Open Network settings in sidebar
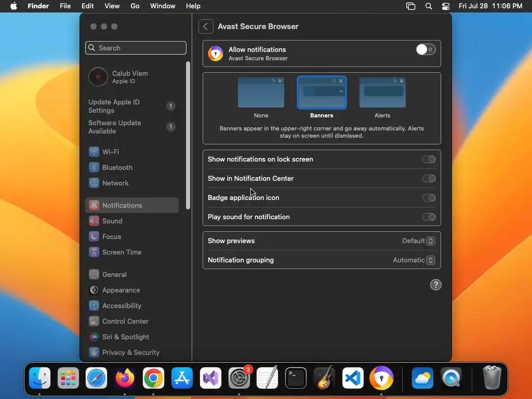Viewport: 532px width, 399px height. 131,183
